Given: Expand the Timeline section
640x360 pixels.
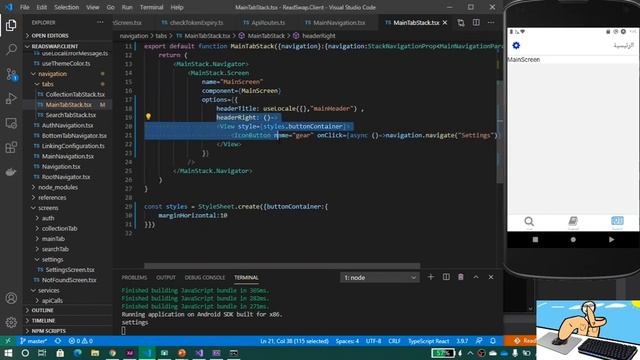Looking at the screenshot, I should (x=67, y=320).
